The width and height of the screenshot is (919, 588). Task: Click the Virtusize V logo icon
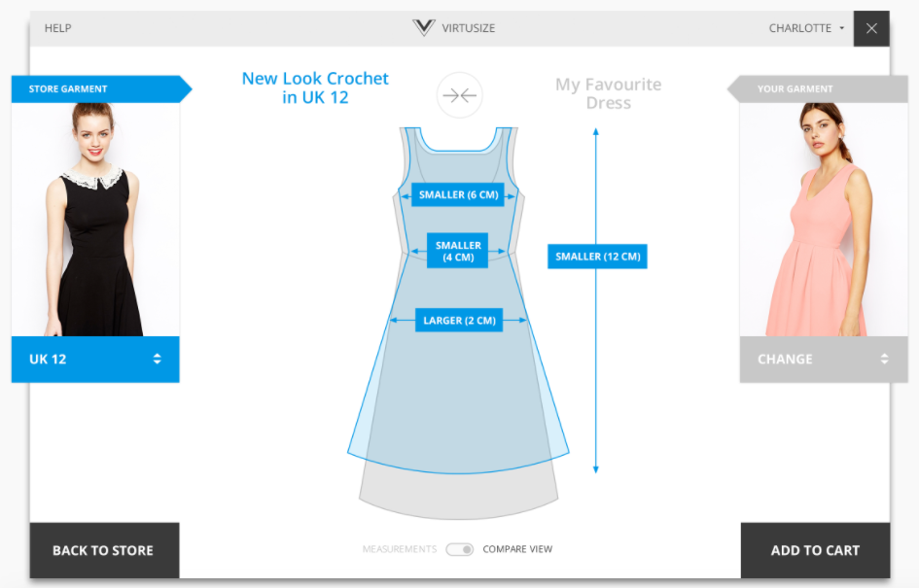423,27
